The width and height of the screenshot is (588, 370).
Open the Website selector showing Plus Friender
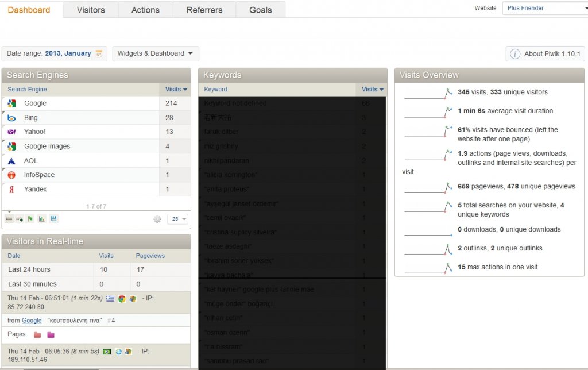(x=546, y=8)
